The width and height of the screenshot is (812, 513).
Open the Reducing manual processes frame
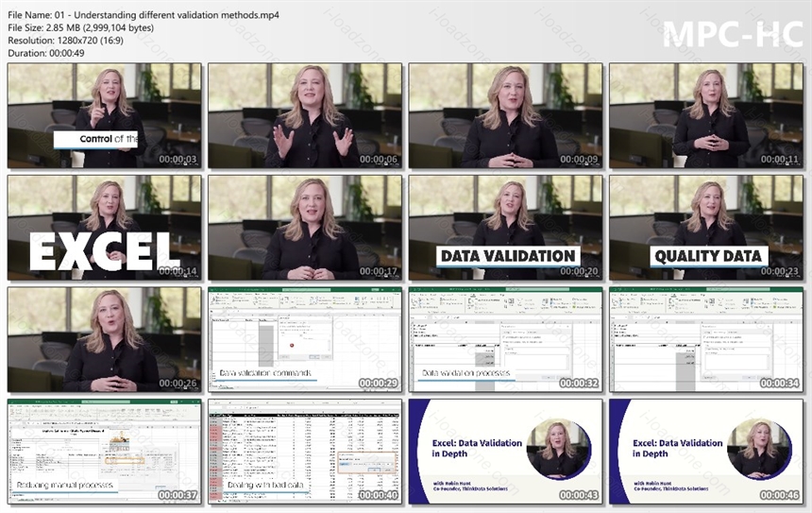tap(105, 452)
